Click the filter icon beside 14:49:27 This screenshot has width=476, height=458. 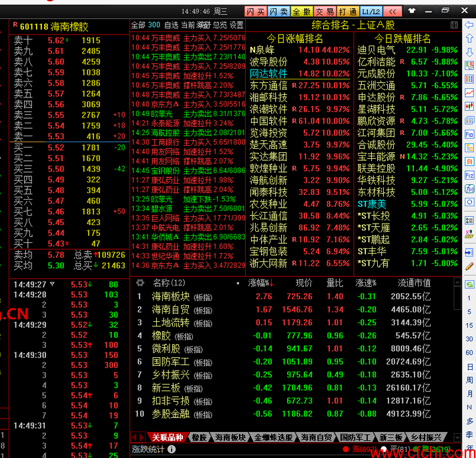[52, 284]
